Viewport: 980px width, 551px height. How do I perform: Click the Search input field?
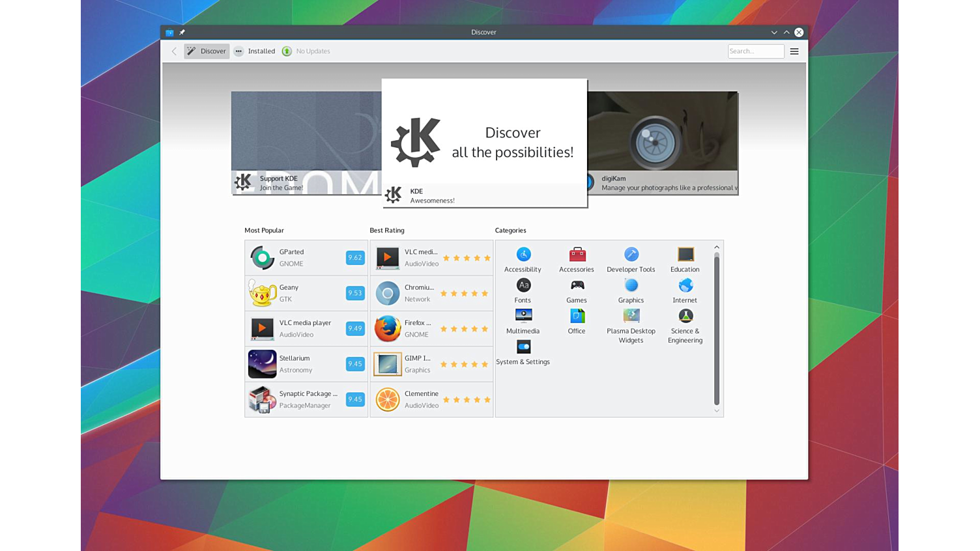(755, 51)
